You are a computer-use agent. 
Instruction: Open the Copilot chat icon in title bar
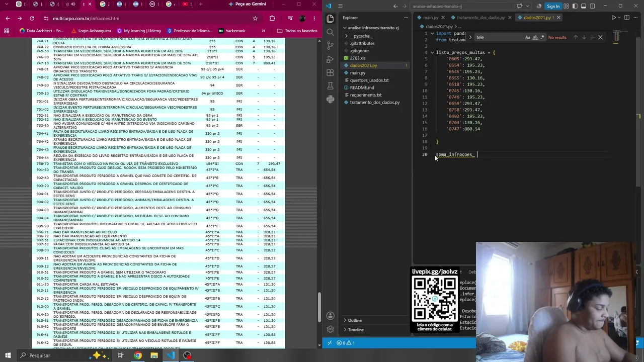[x=519, y=6]
